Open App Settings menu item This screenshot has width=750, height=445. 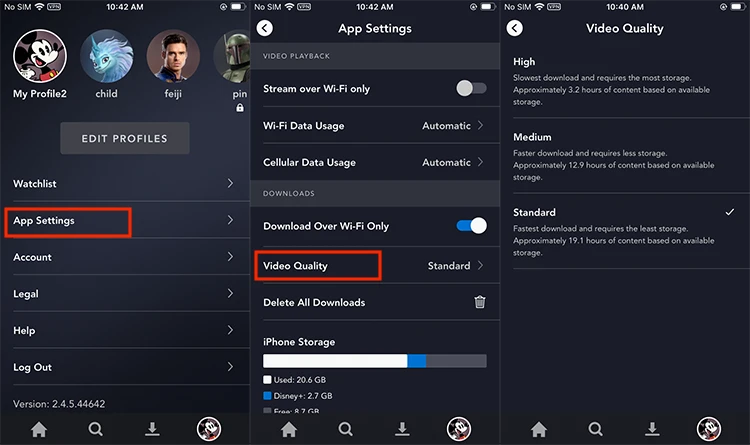point(124,220)
